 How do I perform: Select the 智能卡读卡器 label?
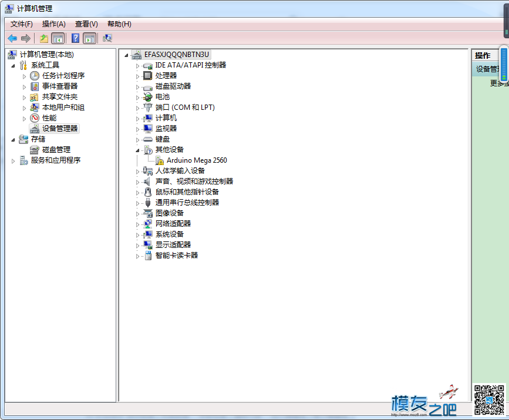(x=177, y=256)
